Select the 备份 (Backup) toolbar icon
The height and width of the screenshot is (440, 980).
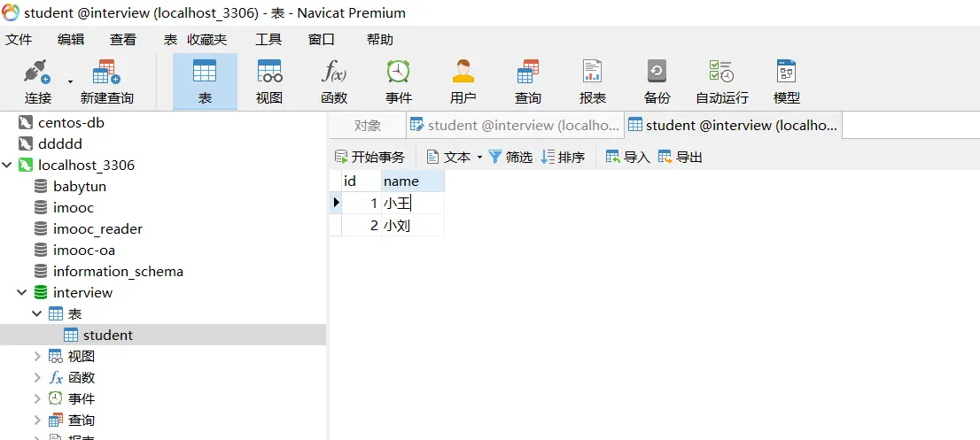click(657, 81)
